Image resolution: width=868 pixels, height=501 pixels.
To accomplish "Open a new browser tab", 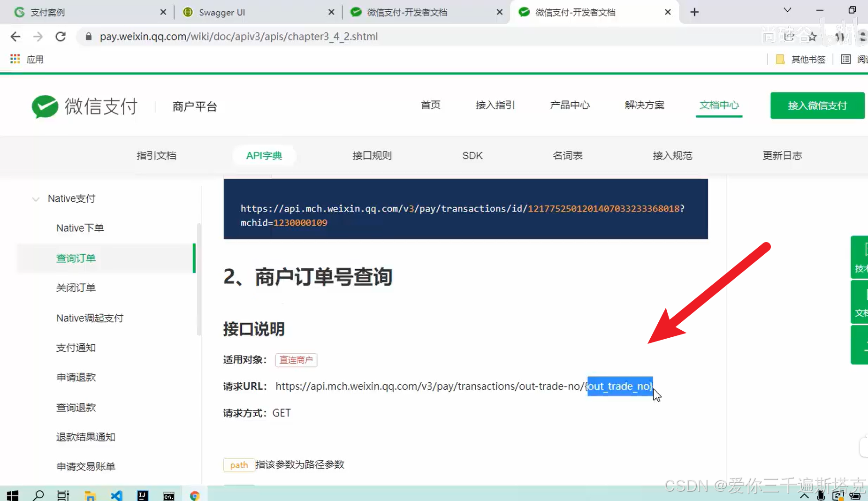I will [694, 12].
